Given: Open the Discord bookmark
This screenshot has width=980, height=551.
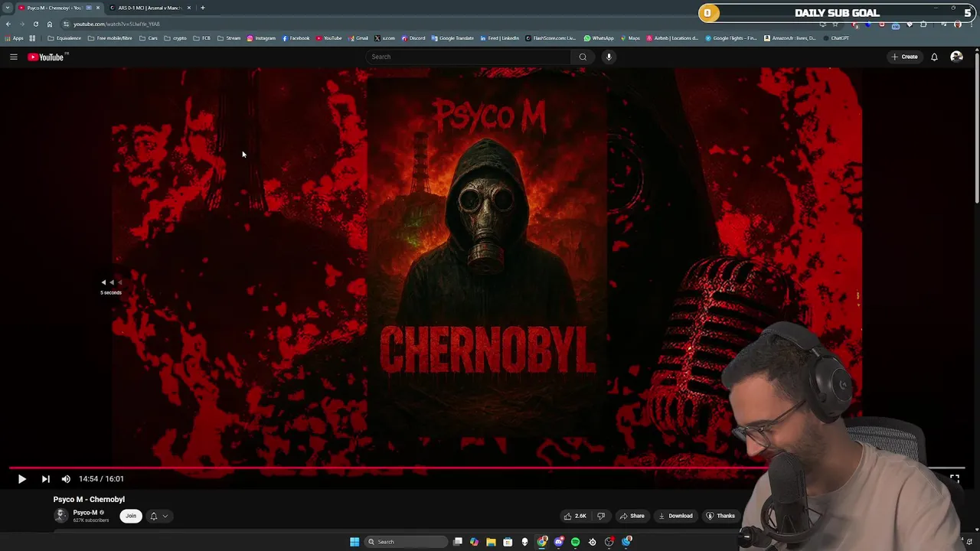Looking at the screenshot, I should click(x=413, y=38).
